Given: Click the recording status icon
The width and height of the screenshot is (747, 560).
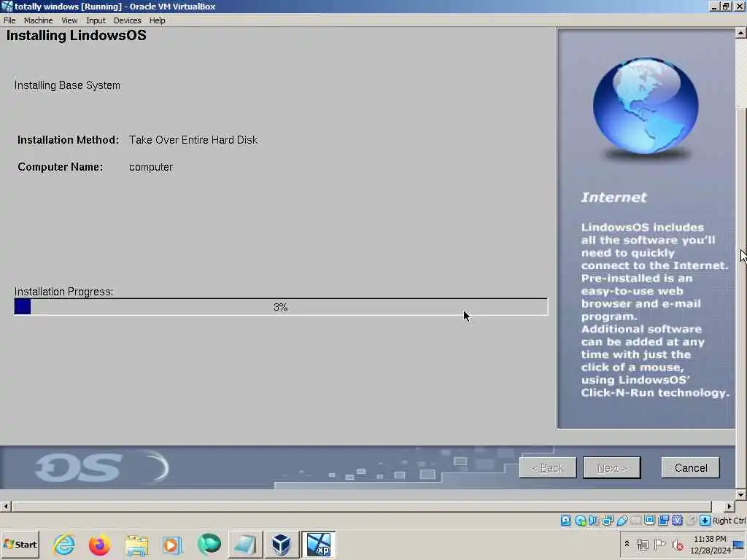Looking at the screenshot, I should point(664,521).
